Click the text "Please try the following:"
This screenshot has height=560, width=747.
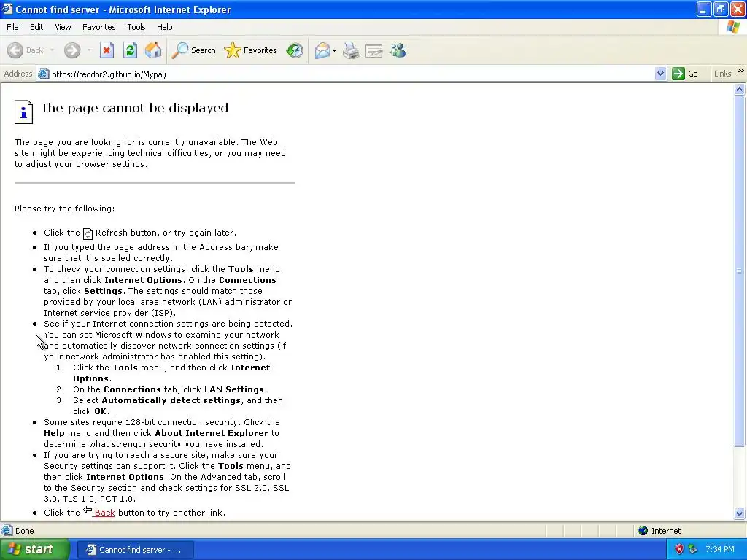tap(64, 209)
